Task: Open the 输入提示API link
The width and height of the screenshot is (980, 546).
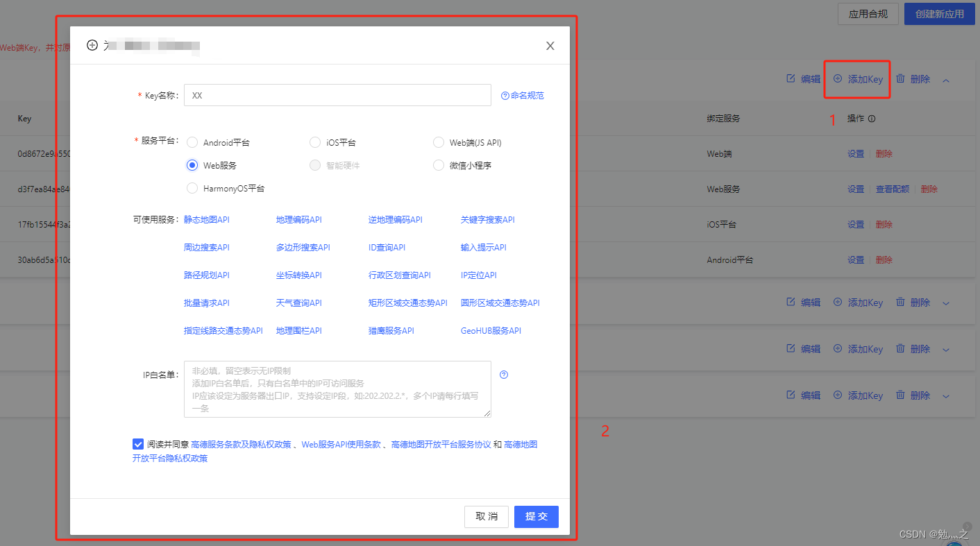Action: point(484,247)
